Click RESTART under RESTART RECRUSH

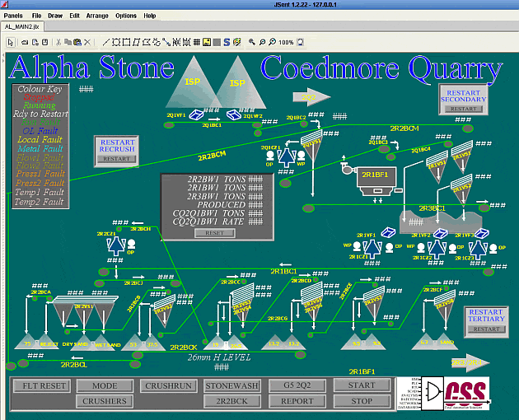point(116,159)
